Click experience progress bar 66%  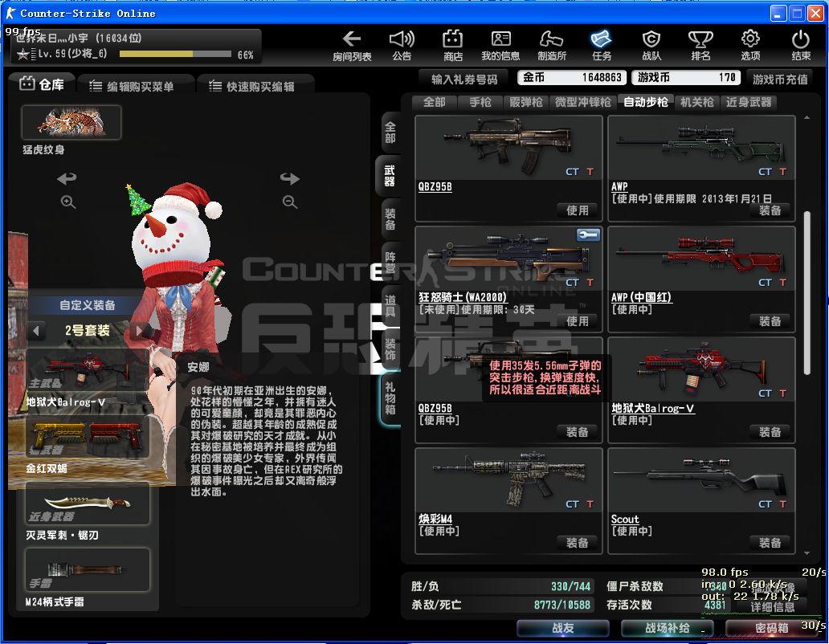175,54
